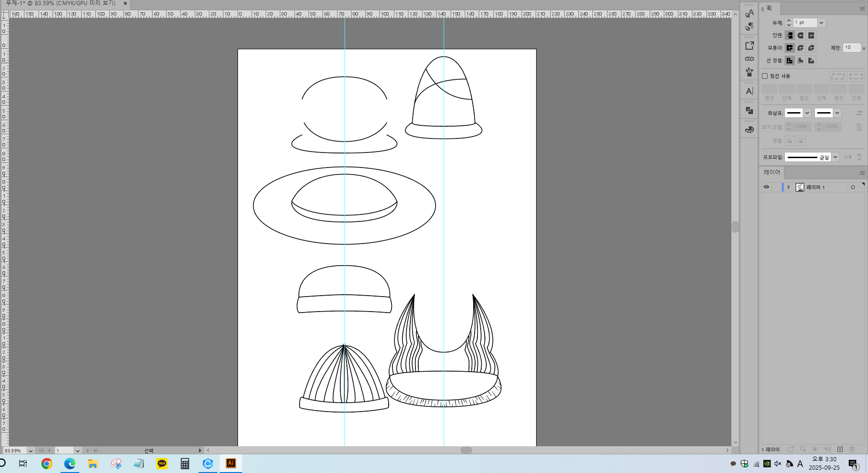Open the zoom level dropdown at 83.59%

31,450
